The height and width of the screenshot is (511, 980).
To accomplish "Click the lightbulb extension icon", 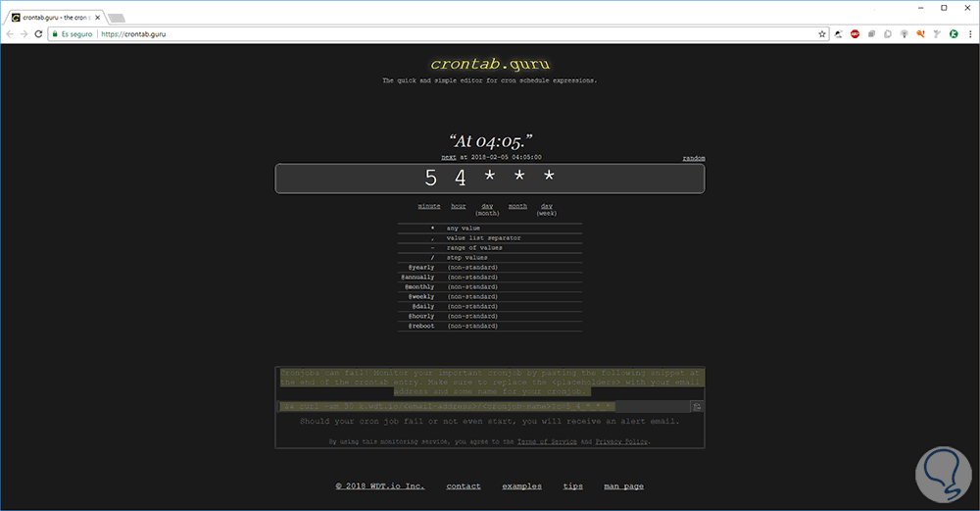I will (905, 33).
